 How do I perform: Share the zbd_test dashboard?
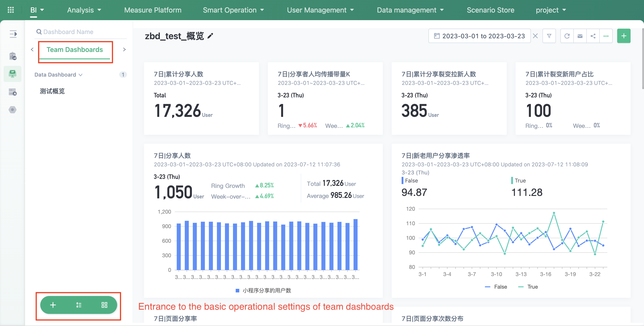coord(593,36)
